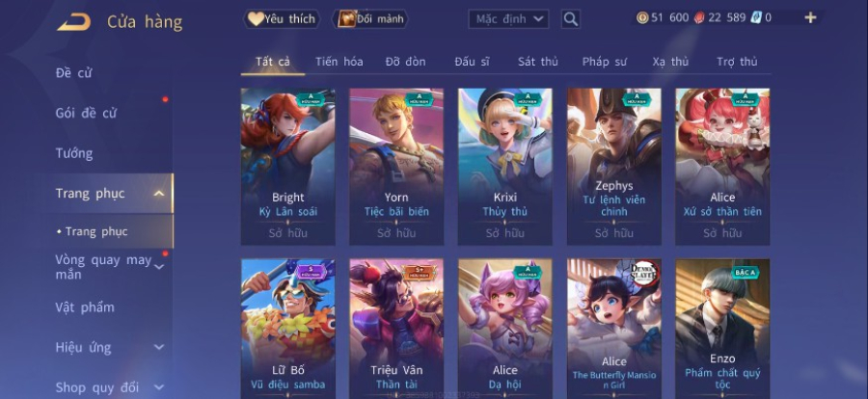
Task: Click the plus icon to add currency
Action: point(810,17)
